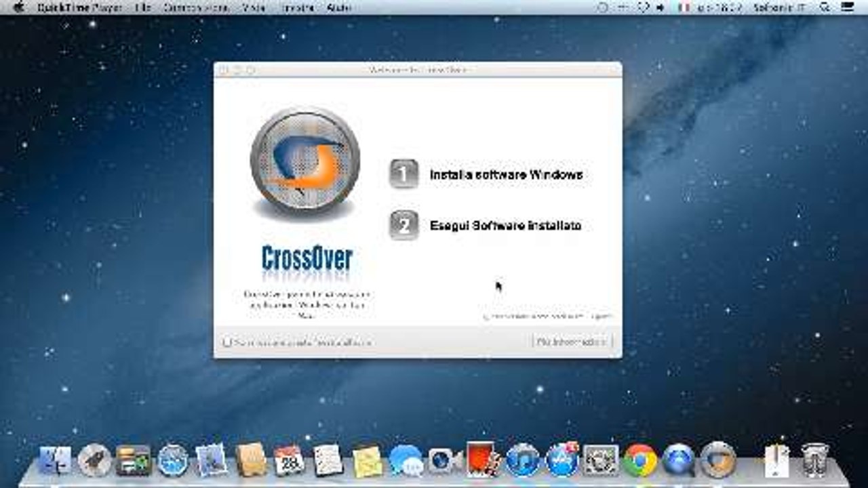This screenshot has width=868, height=488.
Task: Click the "Più informazioni" button
Action: tap(572, 342)
